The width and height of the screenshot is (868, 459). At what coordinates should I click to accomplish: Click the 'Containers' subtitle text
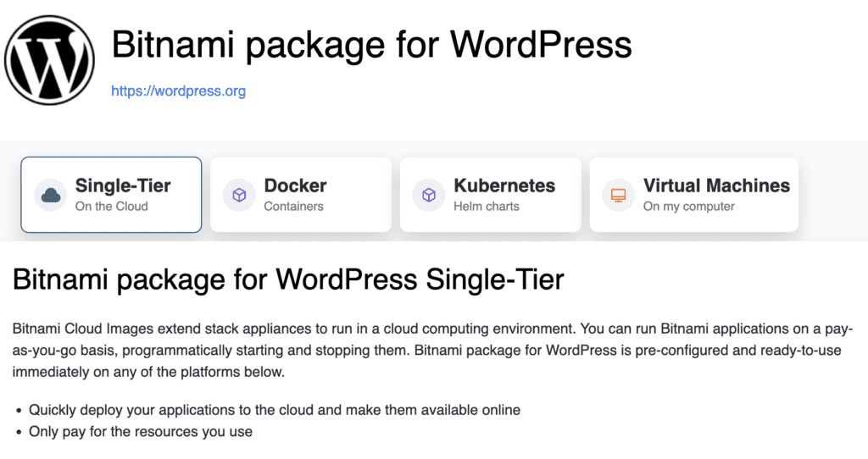(x=293, y=207)
